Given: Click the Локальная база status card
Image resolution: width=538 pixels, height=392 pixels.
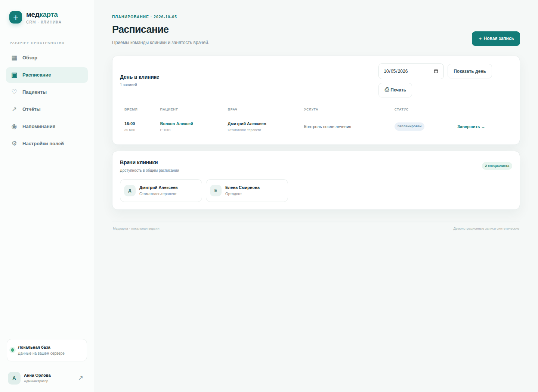Looking at the screenshot, I should coord(47,350).
